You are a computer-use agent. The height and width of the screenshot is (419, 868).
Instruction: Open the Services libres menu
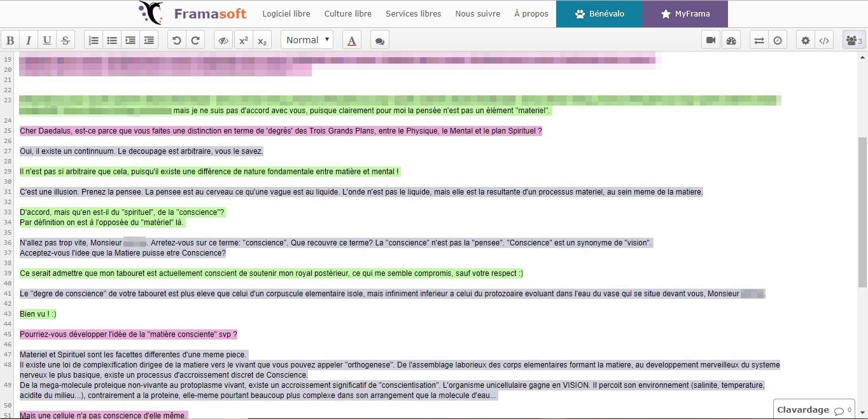(x=413, y=13)
